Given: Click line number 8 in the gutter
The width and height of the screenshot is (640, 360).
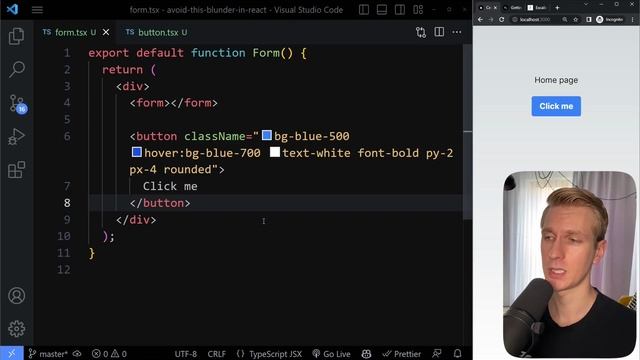Looking at the screenshot, I should 67,203.
